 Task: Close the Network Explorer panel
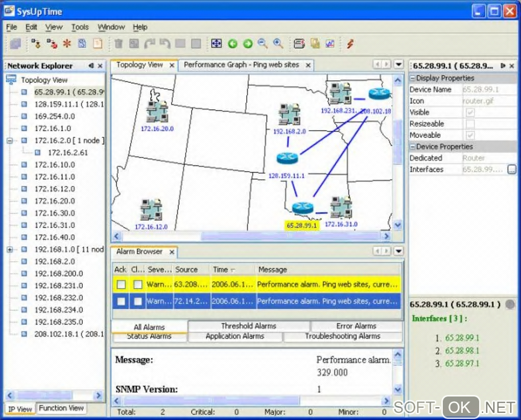(x=100, y=66)
